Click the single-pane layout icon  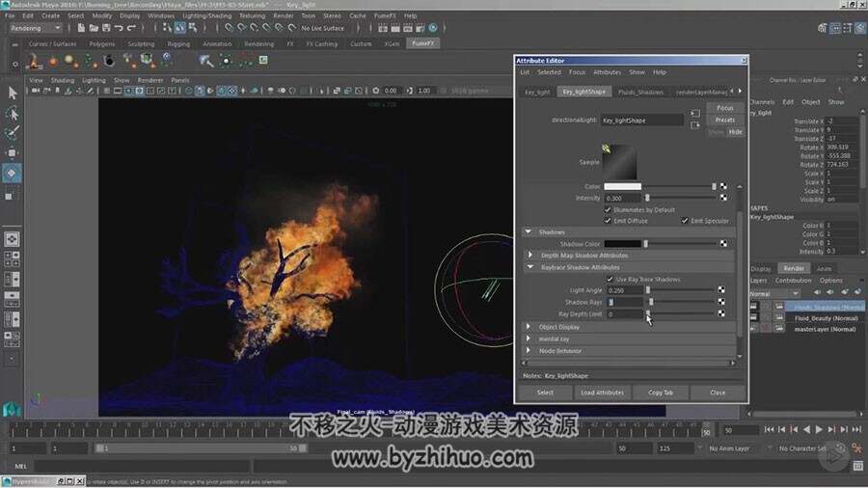point(12,239)
